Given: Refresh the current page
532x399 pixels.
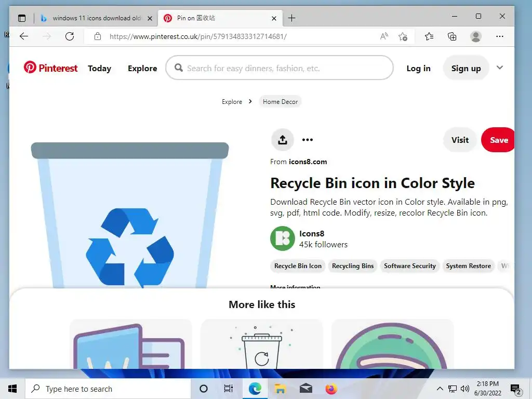Looking at the screenshot, I should coord(70,36).
